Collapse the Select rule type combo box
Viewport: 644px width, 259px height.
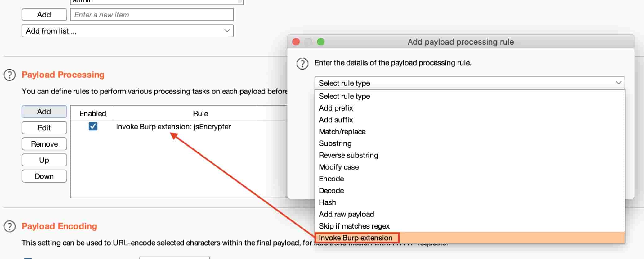[469, 83]
